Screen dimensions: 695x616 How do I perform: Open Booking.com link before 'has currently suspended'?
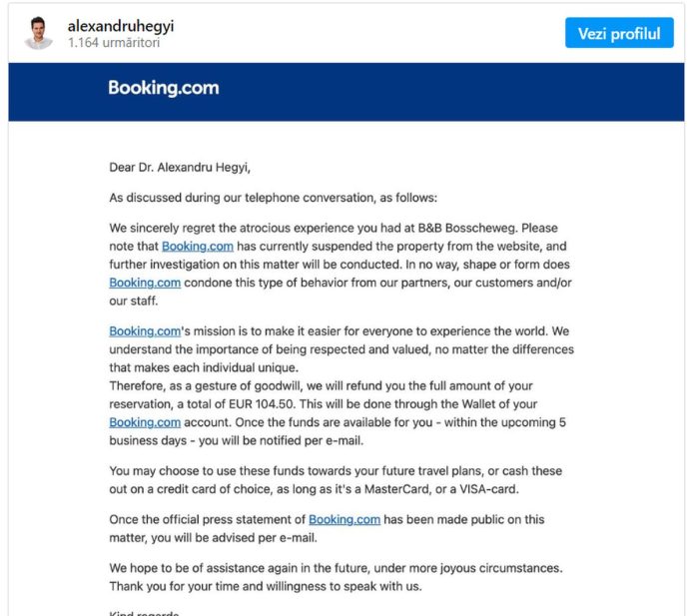pos(198,247)
